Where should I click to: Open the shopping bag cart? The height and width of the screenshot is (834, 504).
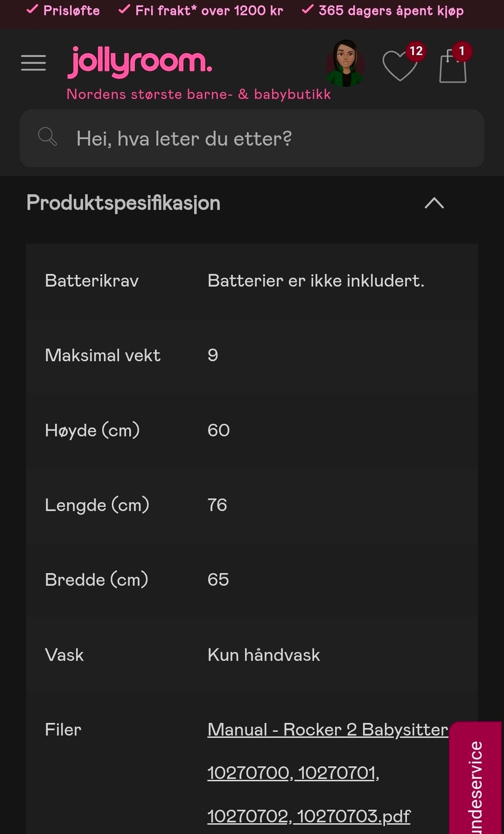tap(453, 66)
